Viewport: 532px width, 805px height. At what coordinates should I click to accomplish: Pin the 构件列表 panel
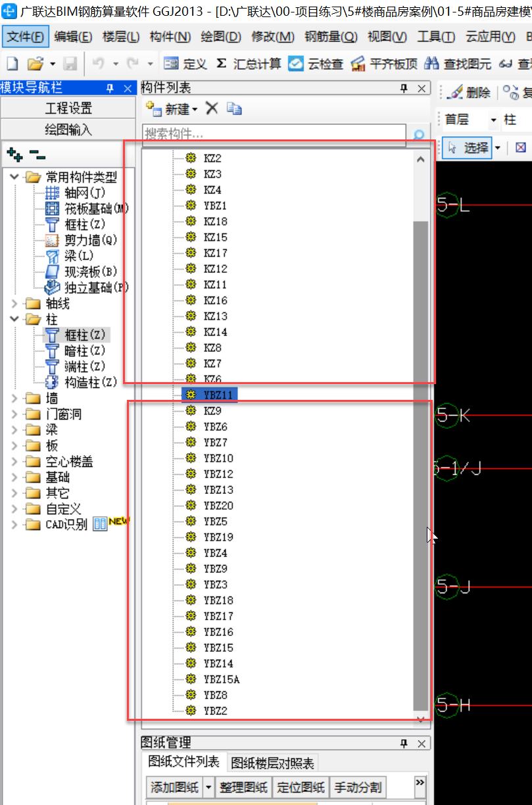(x=404, y=89)
